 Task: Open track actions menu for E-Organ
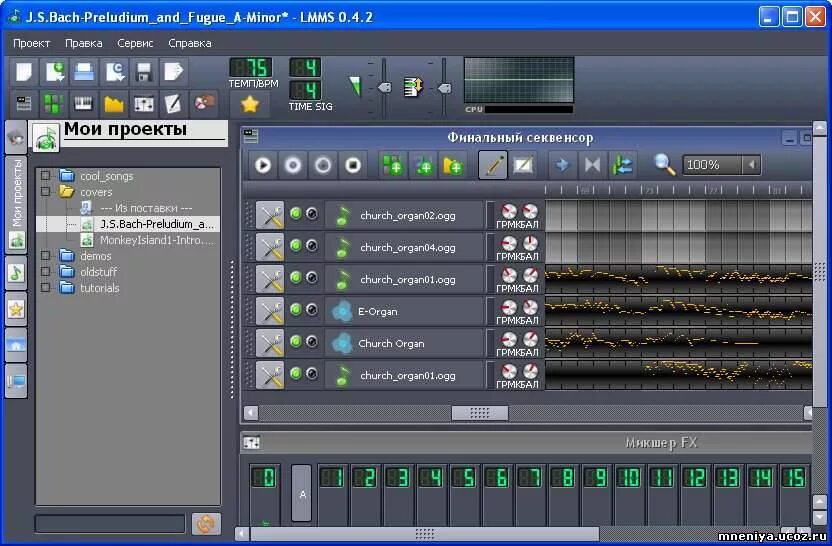click(270, 311)
